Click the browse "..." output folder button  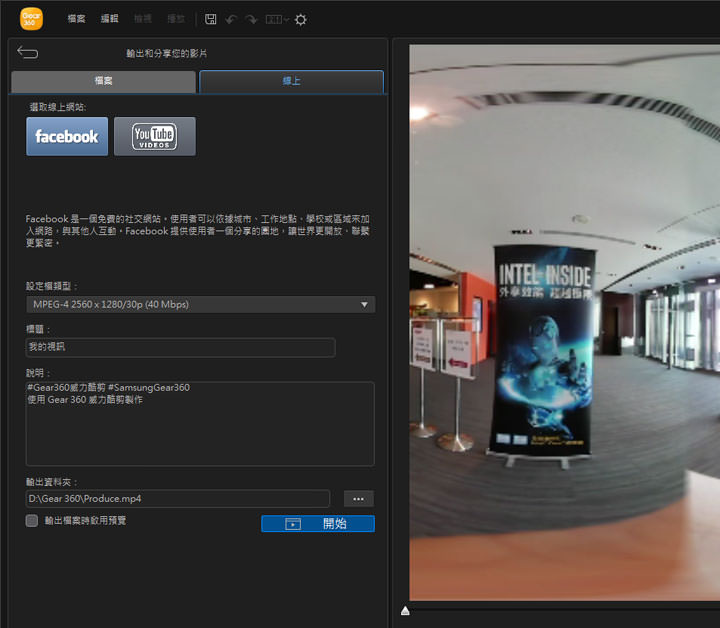pos(359,498)
